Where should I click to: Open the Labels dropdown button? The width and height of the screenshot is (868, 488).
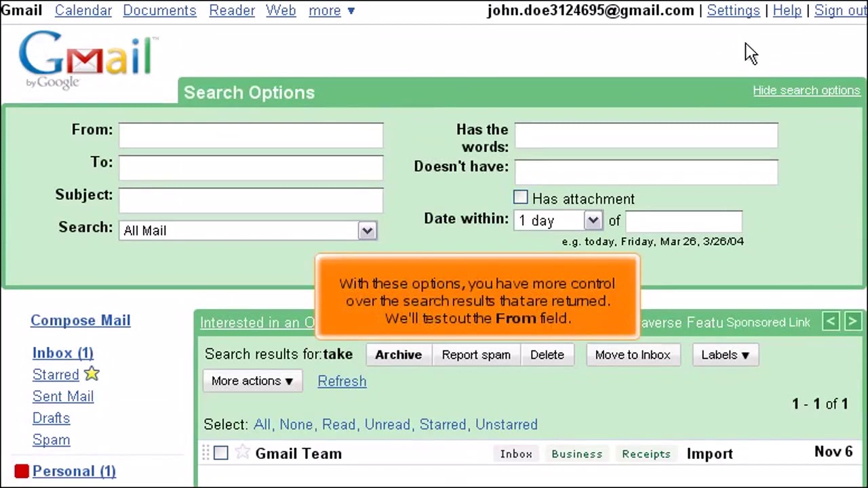(725, 354)
